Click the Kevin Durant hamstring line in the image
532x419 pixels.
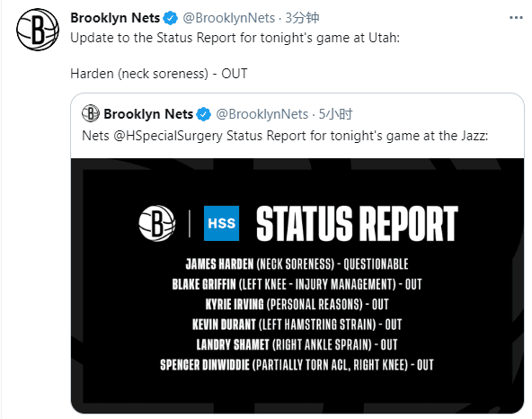(x=297, y=325)
